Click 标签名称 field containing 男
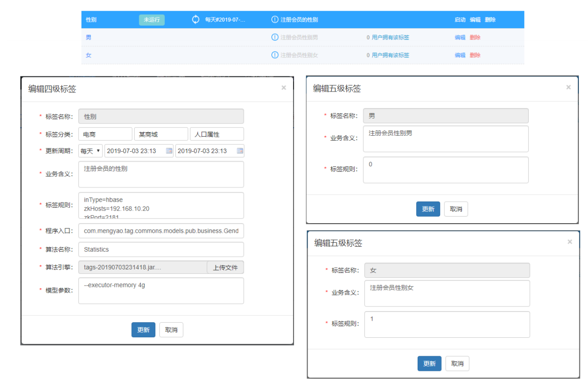 (x=446, y=116)
